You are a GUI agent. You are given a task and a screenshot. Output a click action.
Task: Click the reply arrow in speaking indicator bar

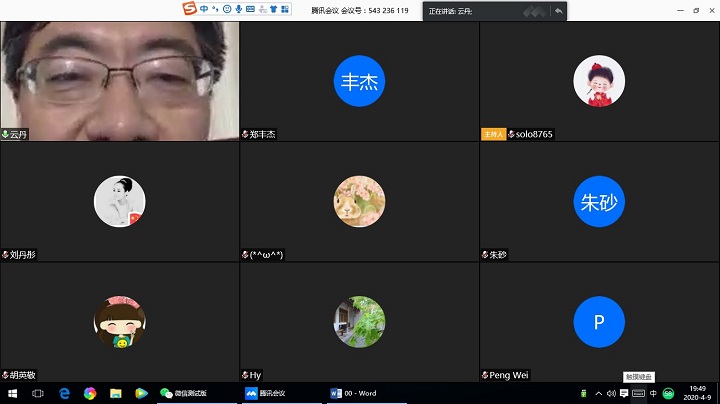click(x=558, y=11)
